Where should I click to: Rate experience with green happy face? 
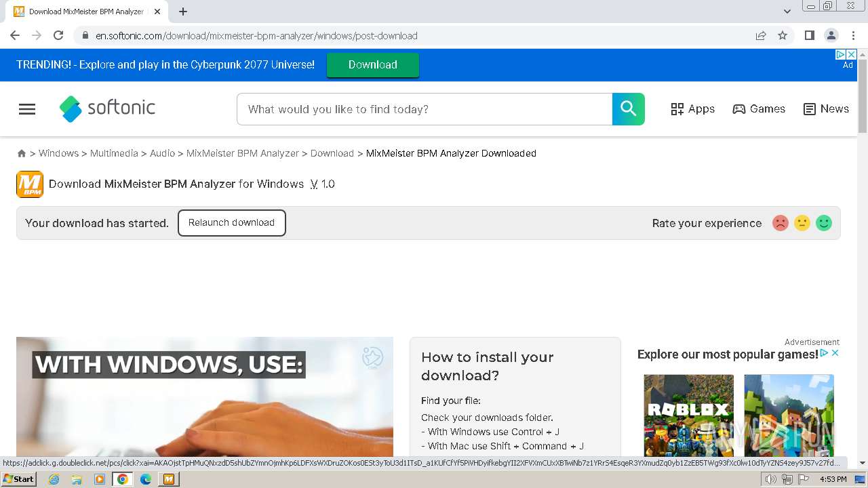coord(824,223)
